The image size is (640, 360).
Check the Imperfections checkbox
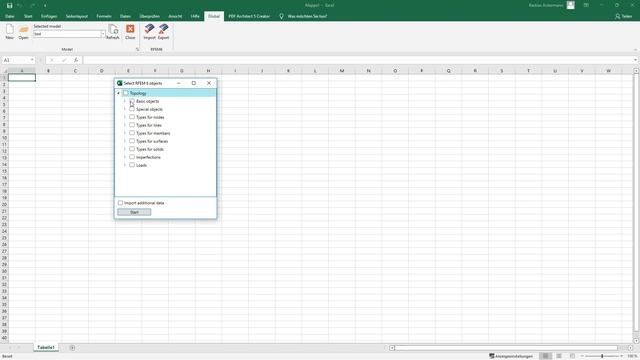[132, 157]
